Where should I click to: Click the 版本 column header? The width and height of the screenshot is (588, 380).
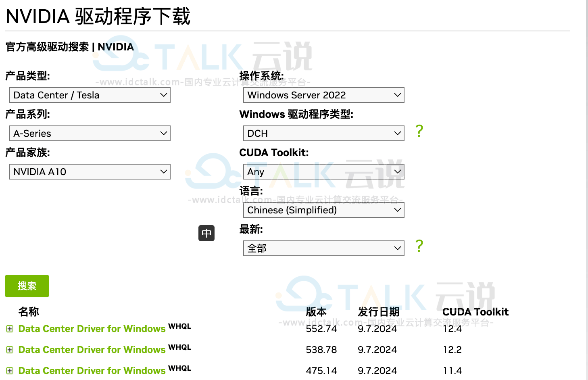coord(316,312)
